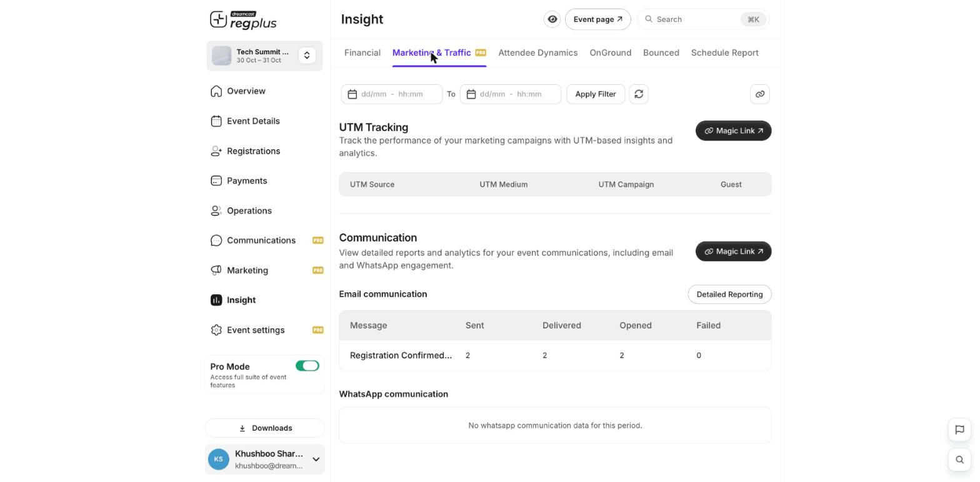Viewport: 980px width, 482px height.
Task: Click the magnifier icon at bottom right
Action: 959,460
